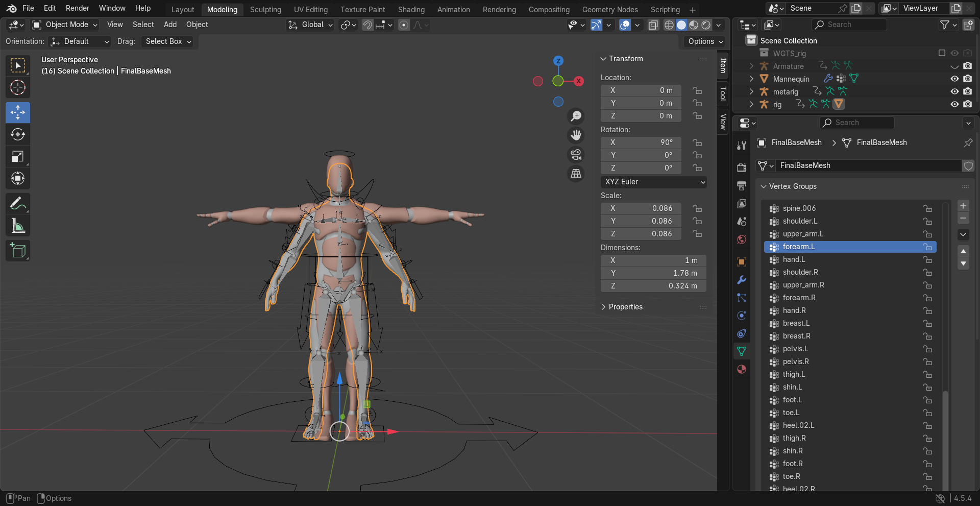Activate the Move tool
Image resolution: width=980 pixels, height=506 pixels.
18,112
